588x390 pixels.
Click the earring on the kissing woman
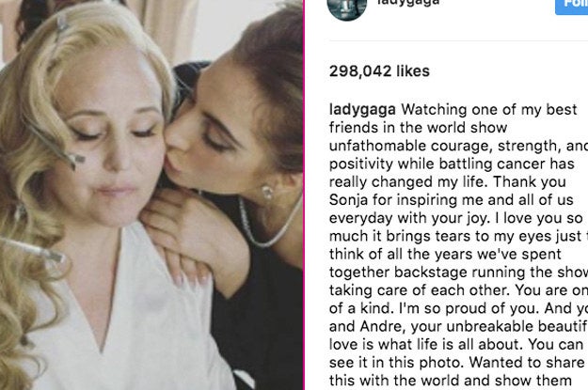267,193
